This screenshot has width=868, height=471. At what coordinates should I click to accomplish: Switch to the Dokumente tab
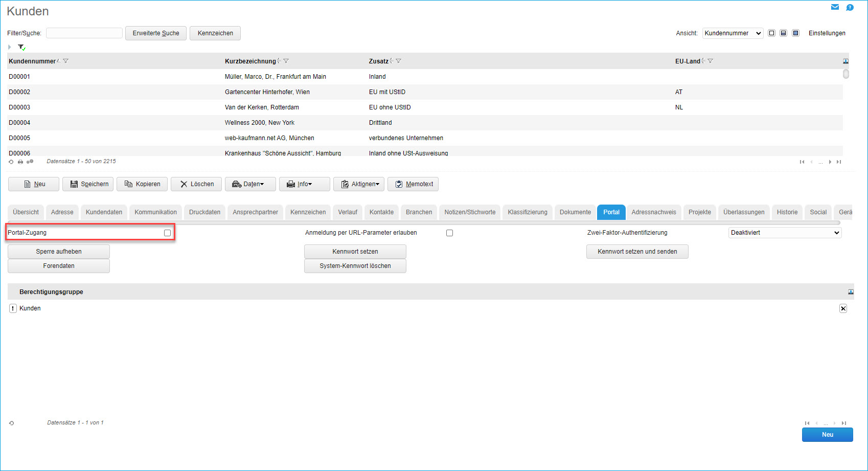pyautogui.click(x=575, y=212)
